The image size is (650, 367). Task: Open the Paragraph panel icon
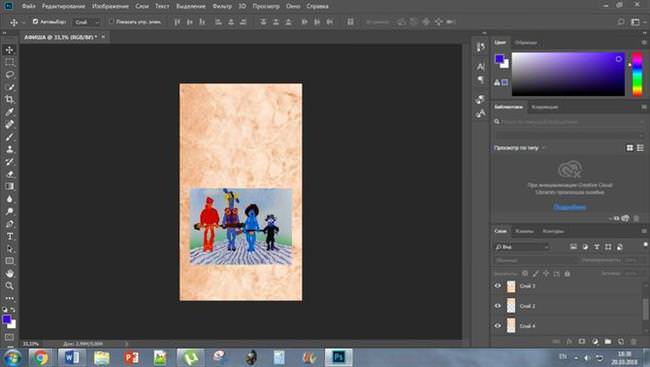(480, 80)
